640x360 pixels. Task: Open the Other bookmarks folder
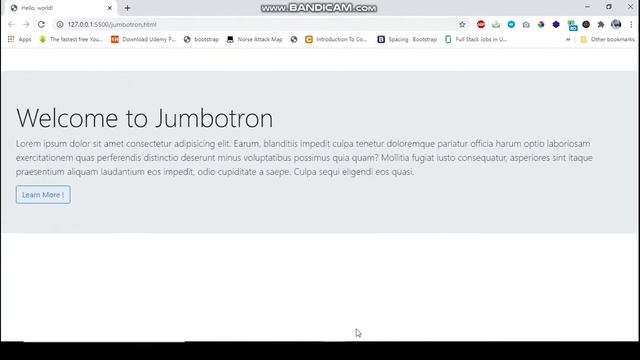607,39
